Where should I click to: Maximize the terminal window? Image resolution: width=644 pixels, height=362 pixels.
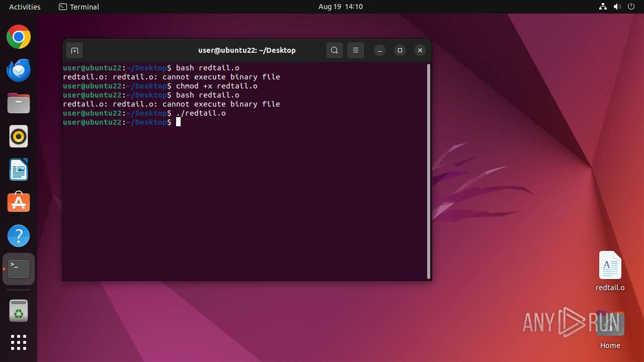[400, 50]
